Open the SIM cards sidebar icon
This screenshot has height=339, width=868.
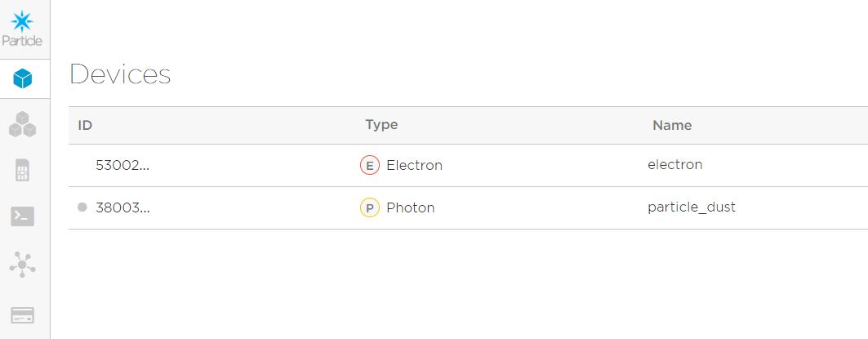coord(23,171)
